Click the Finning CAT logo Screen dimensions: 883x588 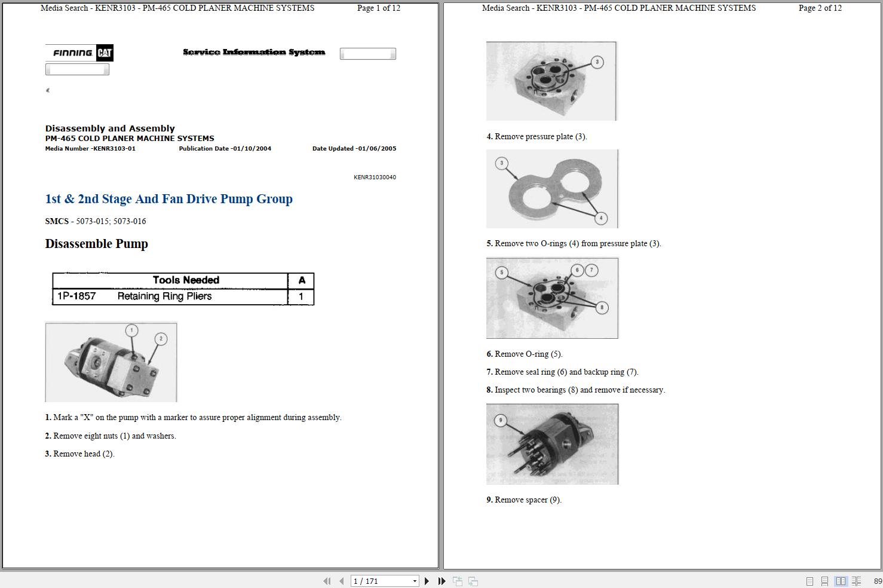point(79,53)
